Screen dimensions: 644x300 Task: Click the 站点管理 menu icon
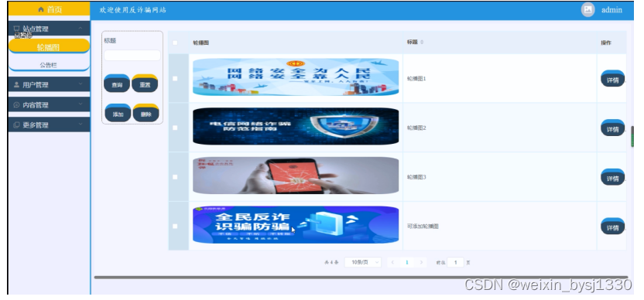tap(16, 29)
